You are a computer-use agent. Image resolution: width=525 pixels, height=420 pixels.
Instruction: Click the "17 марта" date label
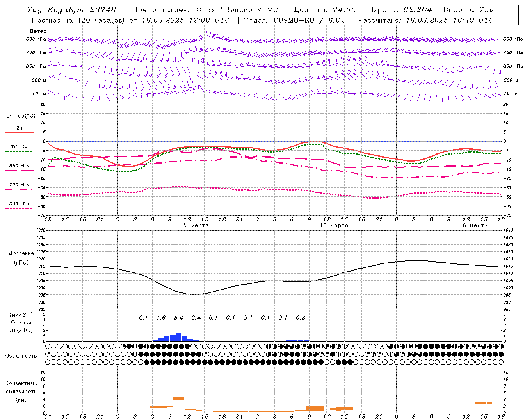coord(194,226)
